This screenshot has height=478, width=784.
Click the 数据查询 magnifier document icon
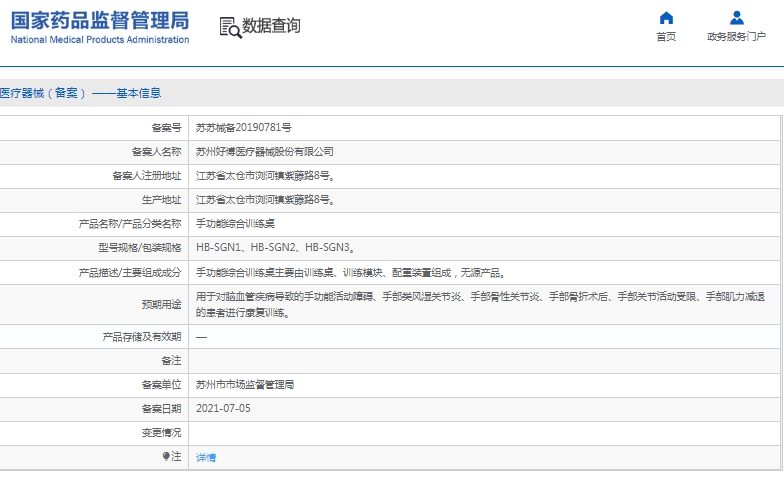click(x=230, y=27)
